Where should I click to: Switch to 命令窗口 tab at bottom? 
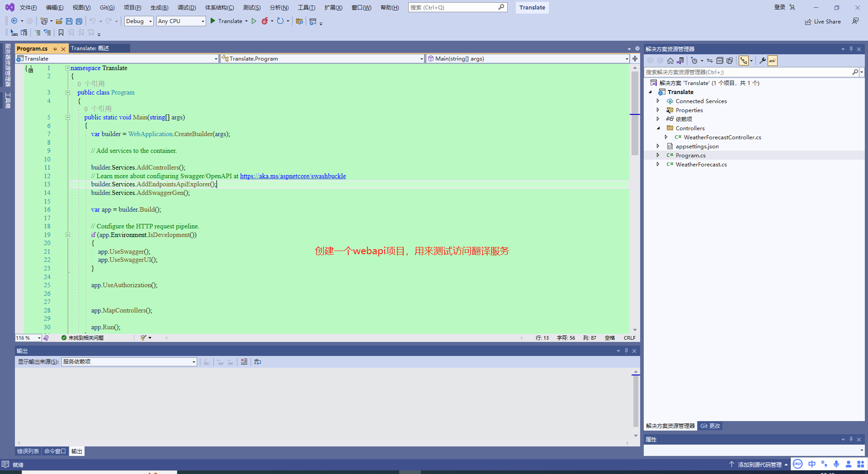[x=55, y=451]
